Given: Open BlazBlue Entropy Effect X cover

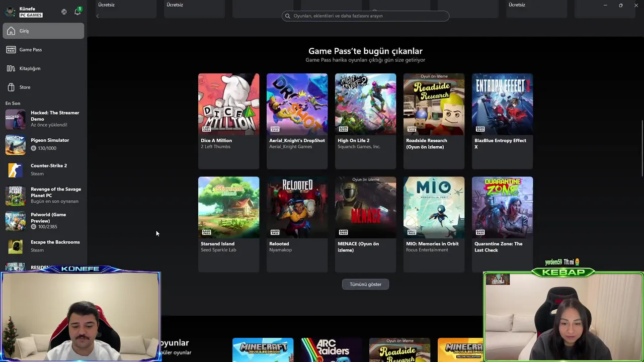Looking at the screenshot, I should [503, 104].
